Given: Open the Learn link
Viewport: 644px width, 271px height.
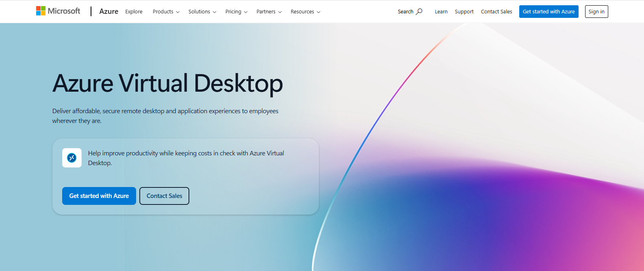Looking at the screenshot, I should pos(441,11).
